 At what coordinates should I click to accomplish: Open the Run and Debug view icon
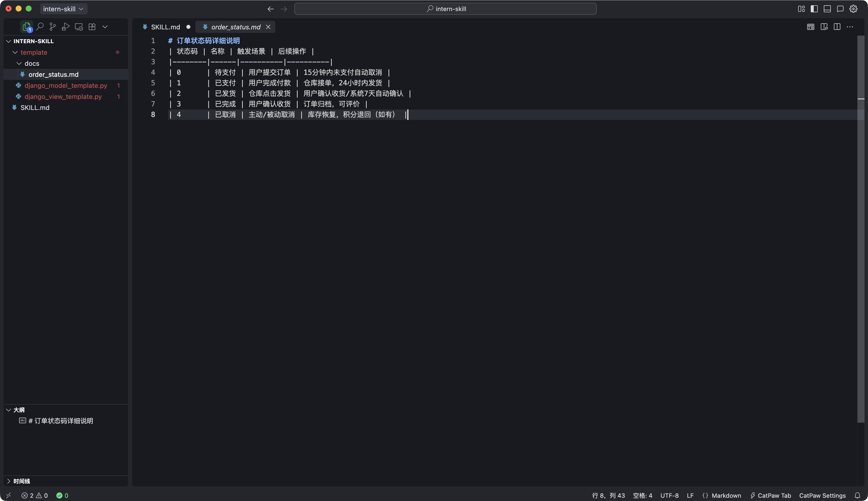point(65,27)
